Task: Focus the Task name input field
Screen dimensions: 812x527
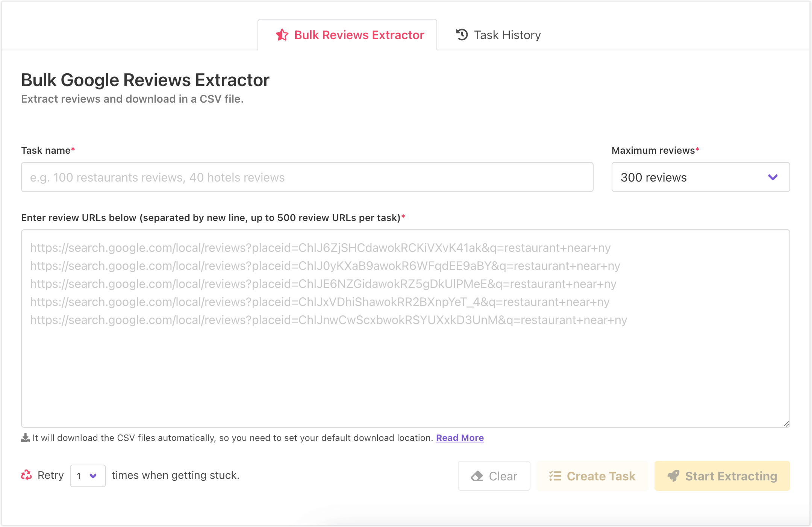Action: (x=307, y=177)
